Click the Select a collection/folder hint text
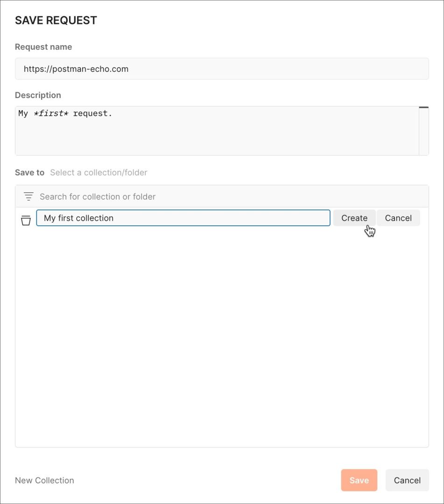The height and width of the screenshot is (504, 444). pos(99,173)
